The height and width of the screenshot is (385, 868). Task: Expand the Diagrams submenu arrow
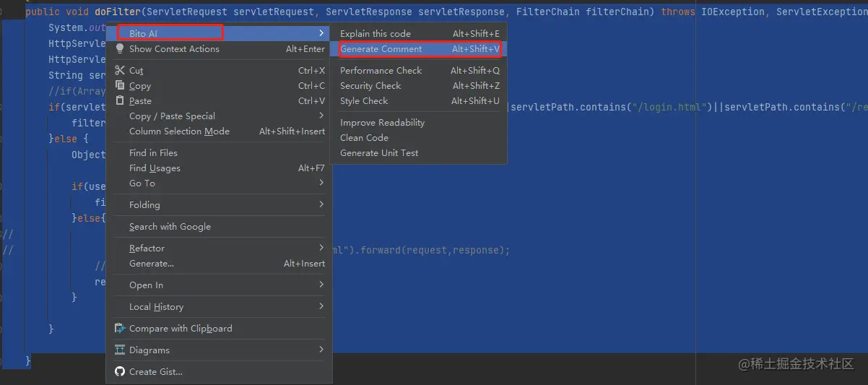tap(321, 350)
